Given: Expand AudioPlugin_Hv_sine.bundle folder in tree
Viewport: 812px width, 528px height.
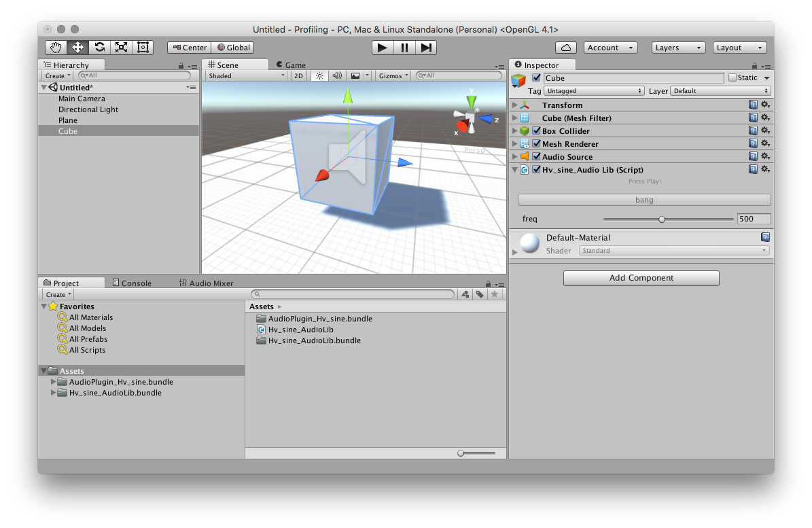Looking at the screenshot, I should pyautogui.click(x=54, y=382).
